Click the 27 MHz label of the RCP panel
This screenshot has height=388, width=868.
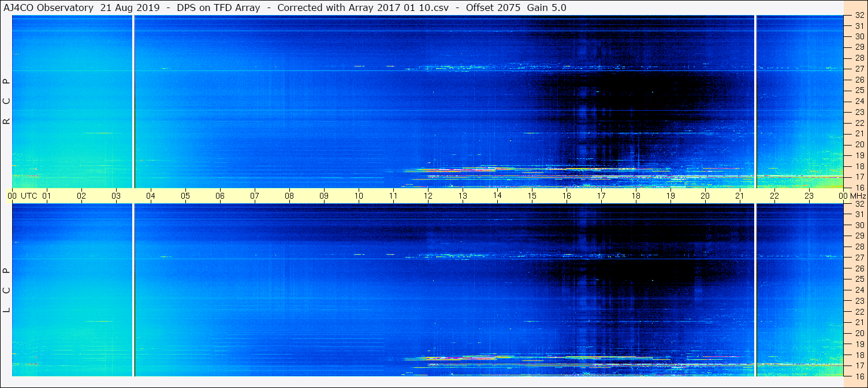859,69
